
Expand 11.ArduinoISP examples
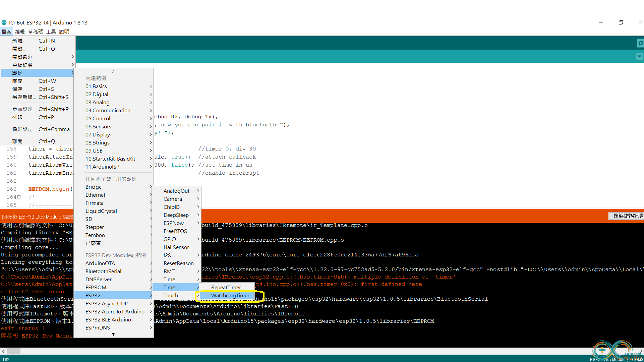(114, 167)
